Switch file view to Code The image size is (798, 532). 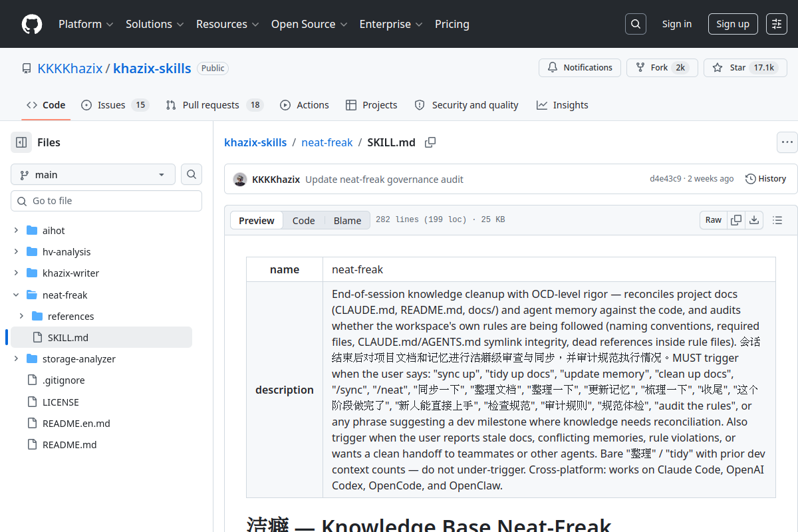tap(303, 220)
